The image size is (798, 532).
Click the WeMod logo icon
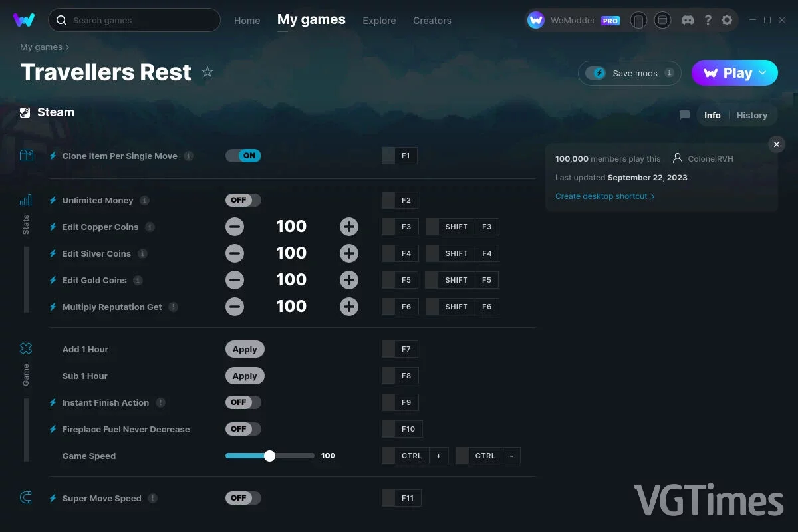pos(24,20)
